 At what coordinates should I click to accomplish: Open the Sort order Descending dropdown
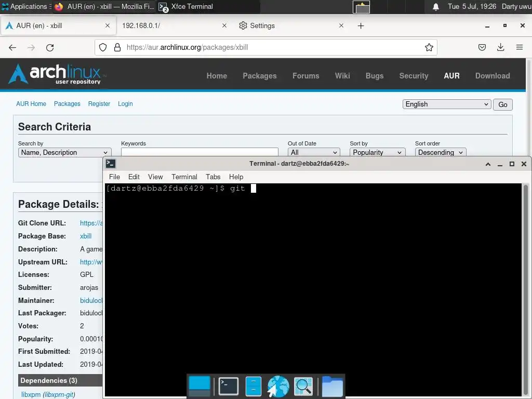point(441,152)
